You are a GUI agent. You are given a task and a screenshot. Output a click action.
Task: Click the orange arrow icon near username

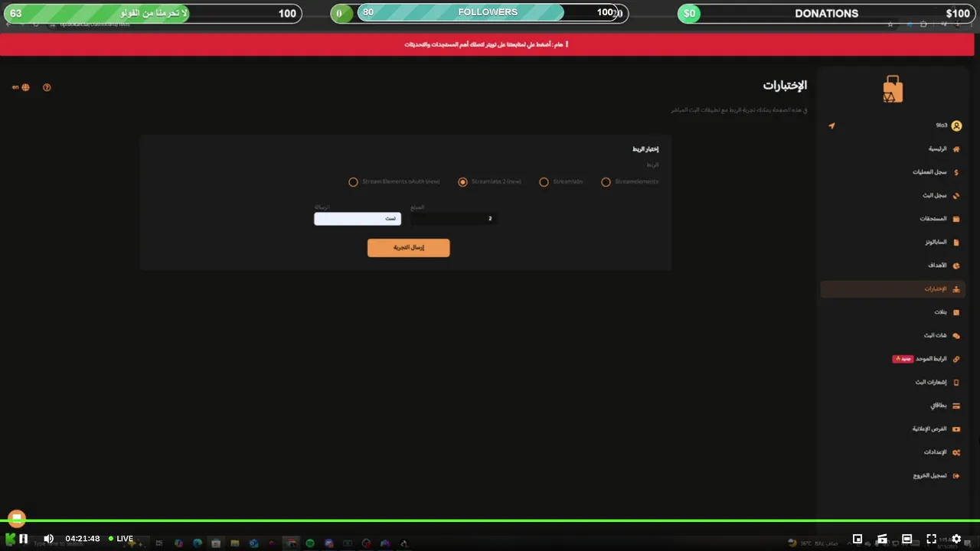[x=831, y=126]
